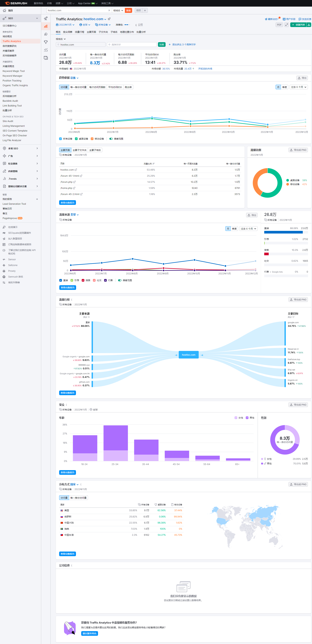Click the 竞争对手 input field
This screenshot has width=312, height=644.
tap(132, 44)
